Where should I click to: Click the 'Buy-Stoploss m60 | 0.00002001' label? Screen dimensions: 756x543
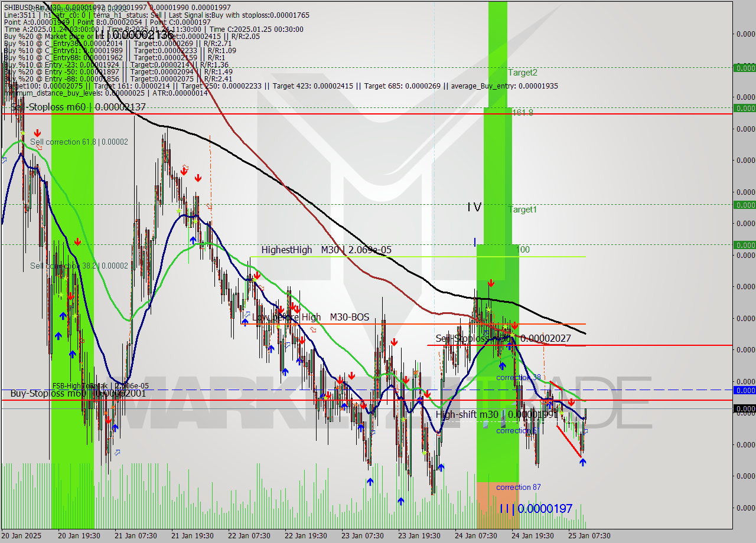(x=78, y=392)
